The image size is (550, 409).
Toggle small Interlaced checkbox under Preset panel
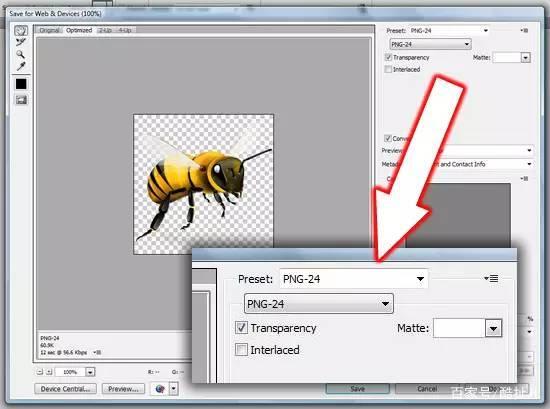(388, 69)
